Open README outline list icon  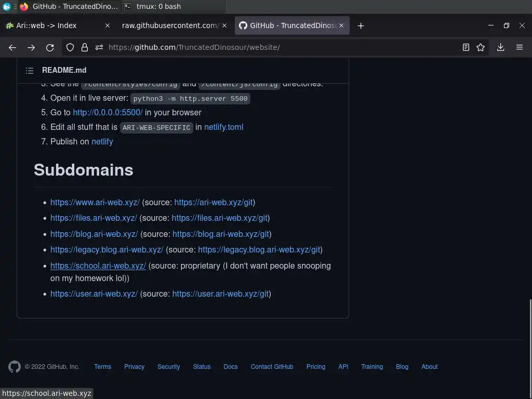(x=30, y=71)
